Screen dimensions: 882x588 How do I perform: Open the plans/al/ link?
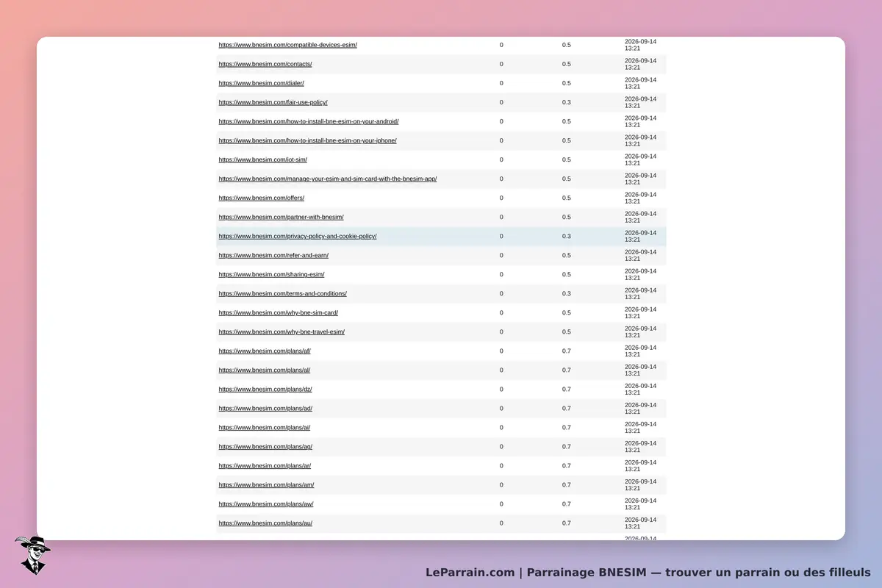tap(265, 370)
